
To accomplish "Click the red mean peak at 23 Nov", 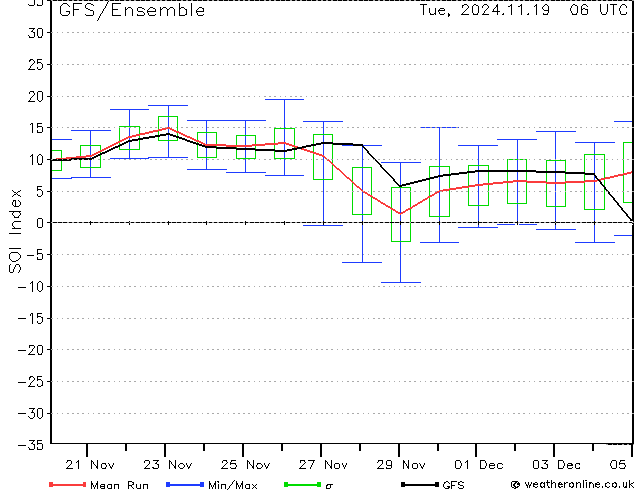I will pos(168,128).
